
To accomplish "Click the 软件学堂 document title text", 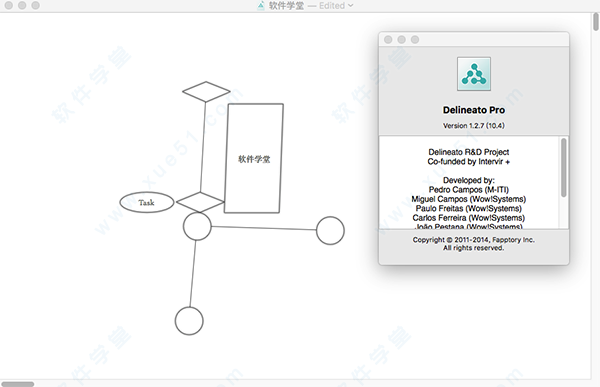I will pyautogui.click(x=286, y=6).
